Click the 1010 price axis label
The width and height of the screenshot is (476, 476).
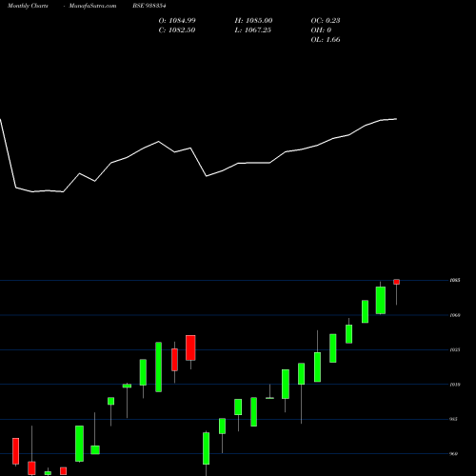455,385
